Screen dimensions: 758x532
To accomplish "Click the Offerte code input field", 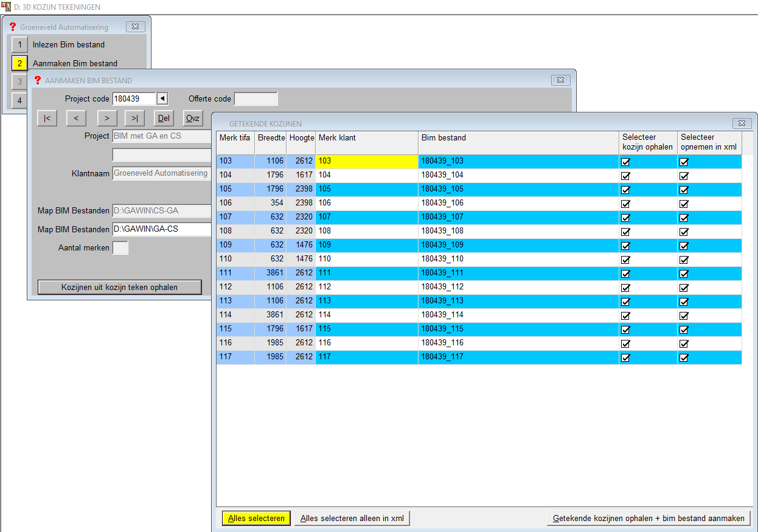I will point(256,99).
